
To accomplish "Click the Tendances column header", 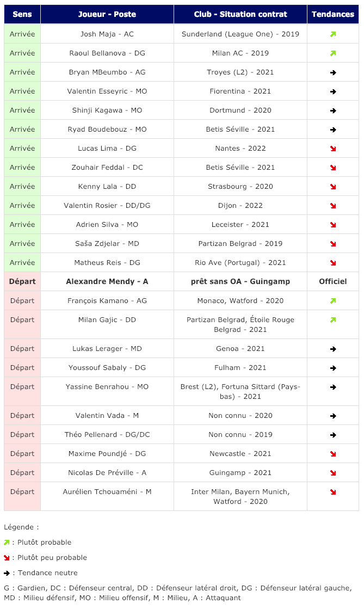I will [x=333, y=14].
